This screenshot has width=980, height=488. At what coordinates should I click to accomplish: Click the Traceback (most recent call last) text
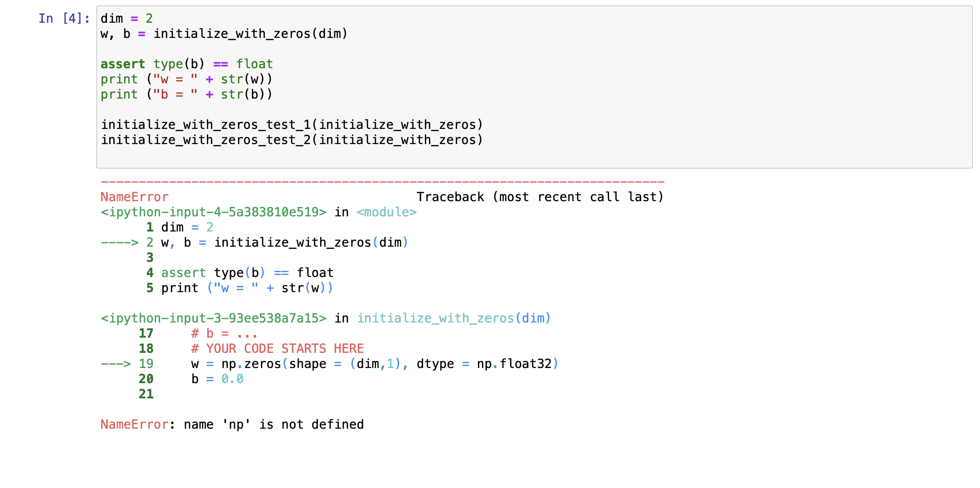(540, 197)
